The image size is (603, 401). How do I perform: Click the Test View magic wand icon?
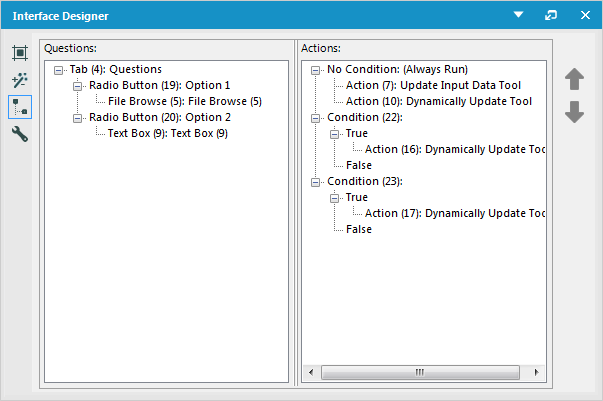(x=19, y=80)
